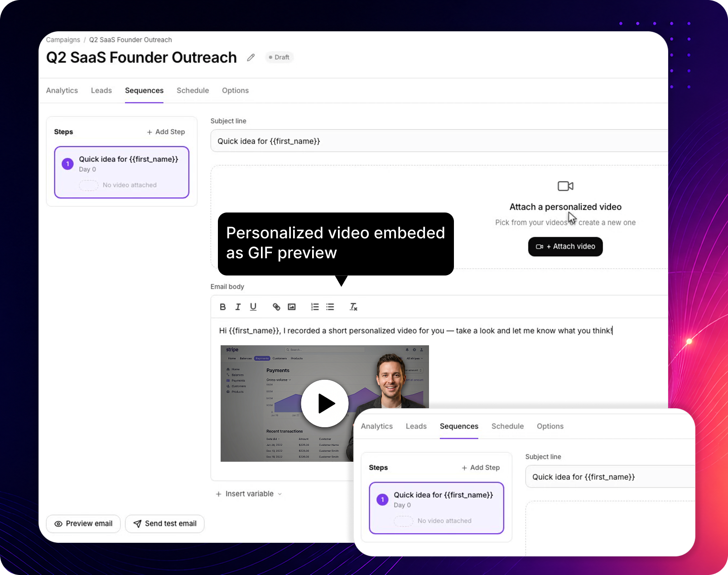
Task: Click the main Subject line input field
Action: pyautogui.click(x=439, y=141)
